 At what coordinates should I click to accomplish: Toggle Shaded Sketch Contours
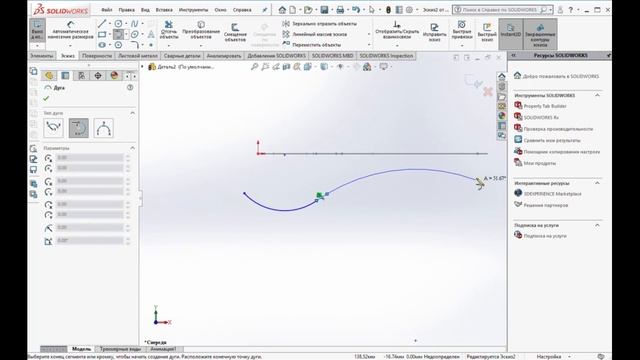coord(540,34)
